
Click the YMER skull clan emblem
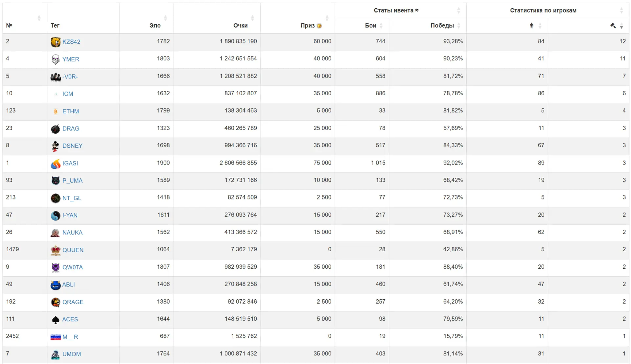coord(56,59)
